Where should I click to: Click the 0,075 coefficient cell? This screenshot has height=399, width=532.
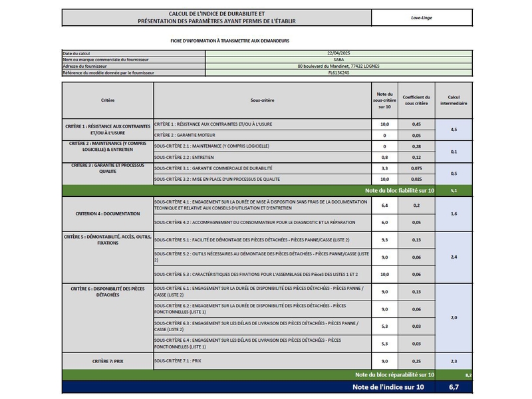click(x=416, y=169)
